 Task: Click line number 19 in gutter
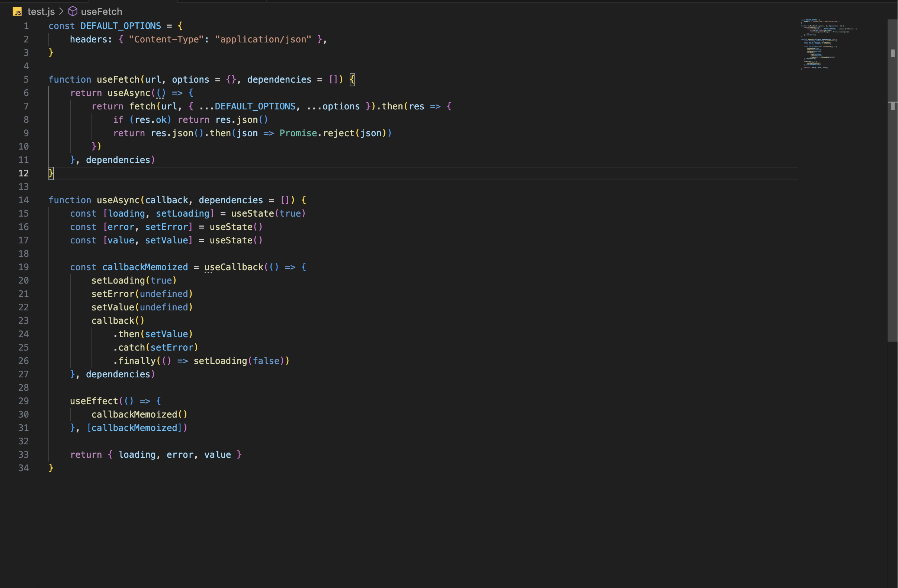23,267
